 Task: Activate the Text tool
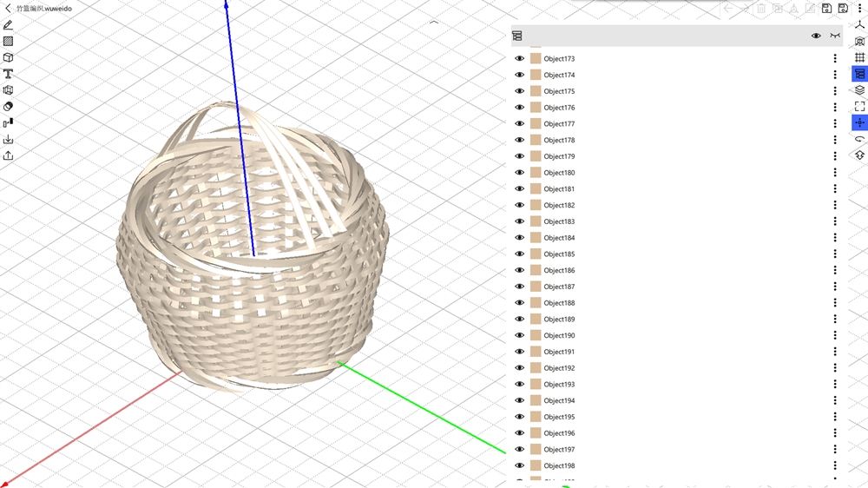8,74
